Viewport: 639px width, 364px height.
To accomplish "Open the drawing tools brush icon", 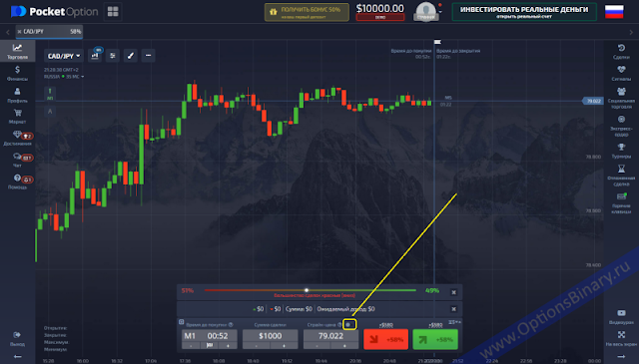I will (x=131, y=56).
